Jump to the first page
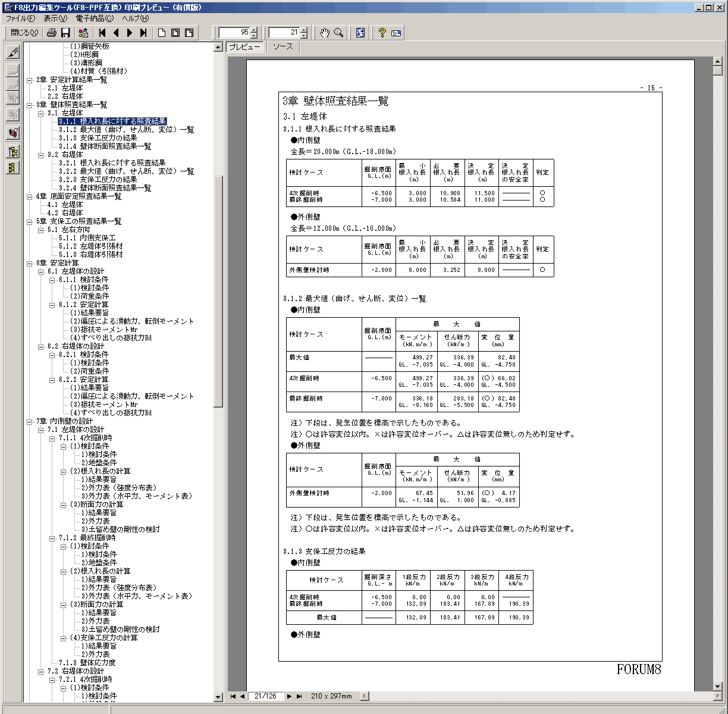 point(103,33)
